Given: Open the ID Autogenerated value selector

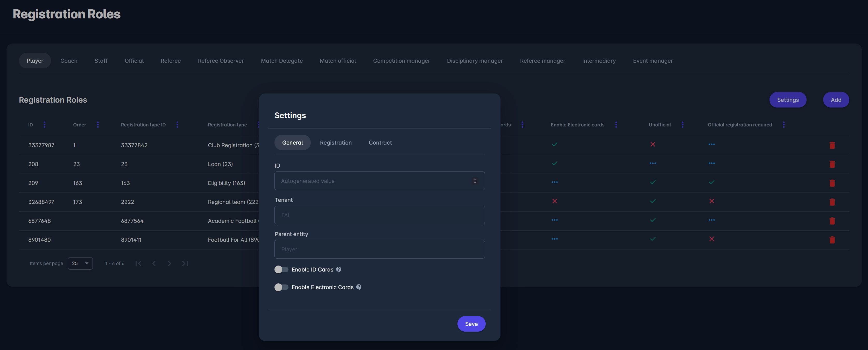Looking at the screenshot, I should pos(475,181).
